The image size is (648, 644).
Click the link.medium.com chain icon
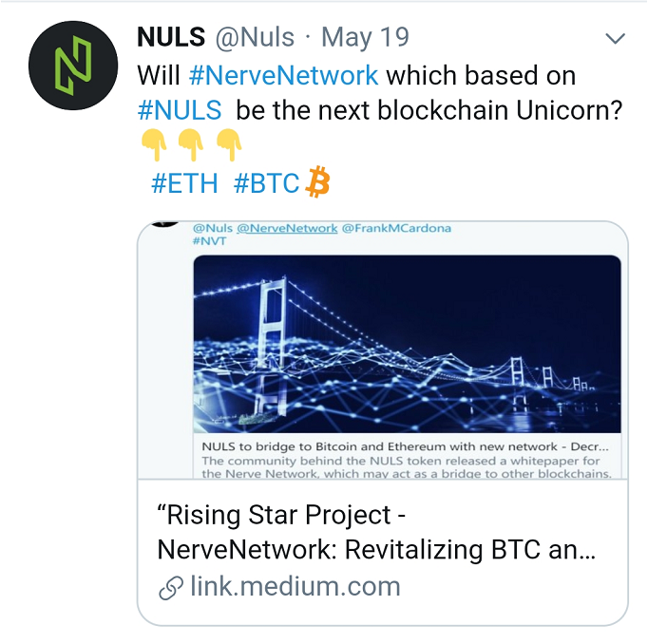171,588
